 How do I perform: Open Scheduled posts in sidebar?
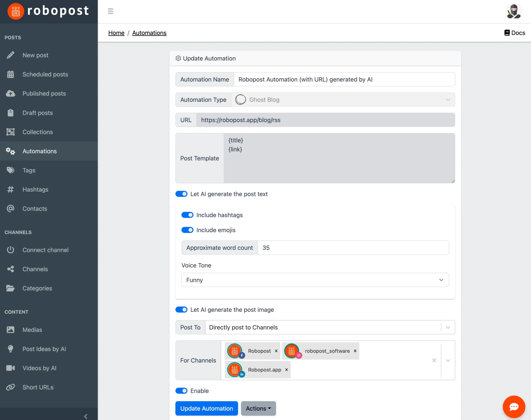[49, 74]
